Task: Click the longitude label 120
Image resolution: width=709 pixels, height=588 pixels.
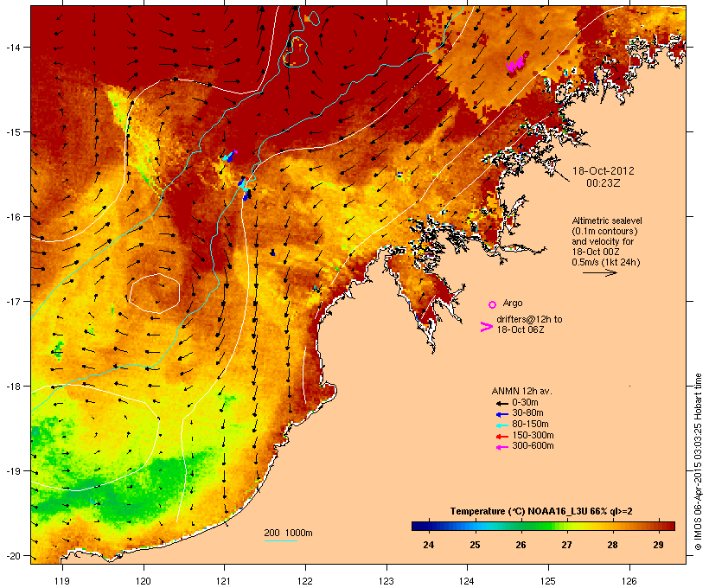Action: coord(144,581)
